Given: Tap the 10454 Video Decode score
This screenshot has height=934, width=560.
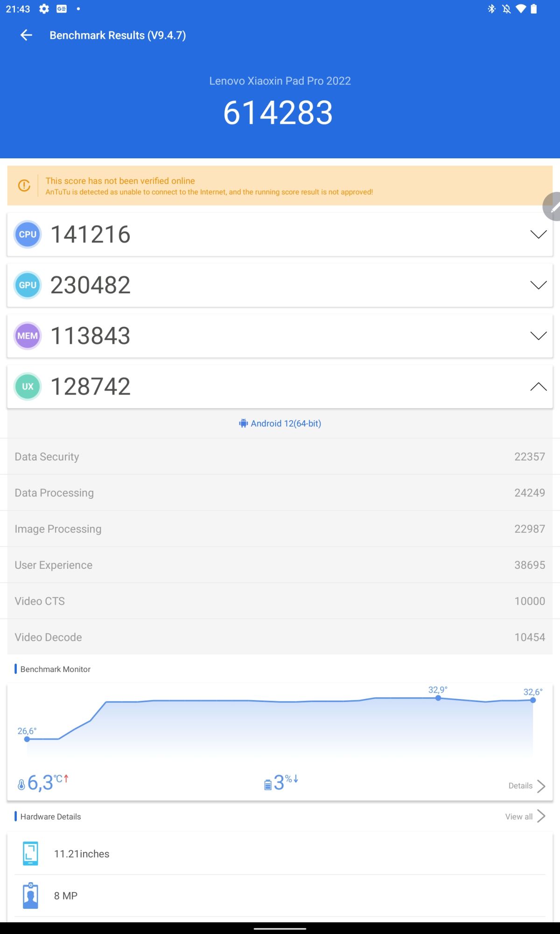Looking at the screenshot, I should coord(530,637).
